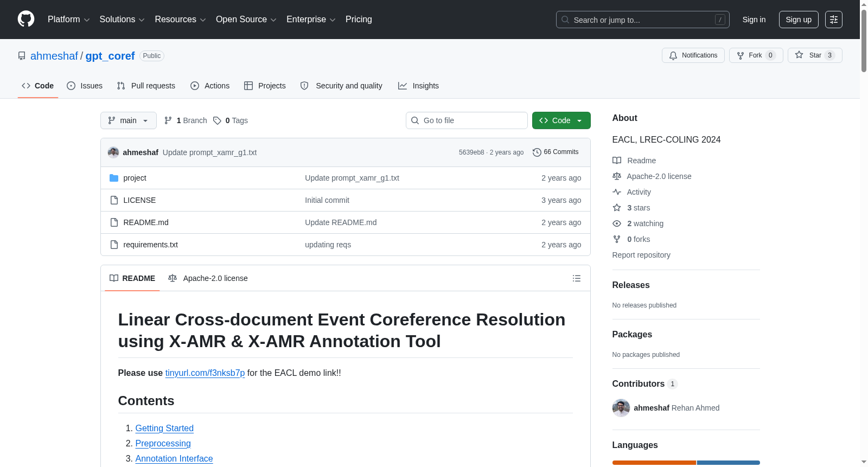Viewport: 868px width, 467px height.
Task: Open commit 5639eb8 hash link
Action: (x=471, y=152)
